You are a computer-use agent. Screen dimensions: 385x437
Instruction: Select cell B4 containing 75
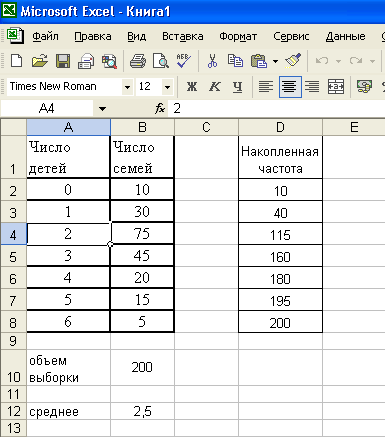[x=142, y=234]
